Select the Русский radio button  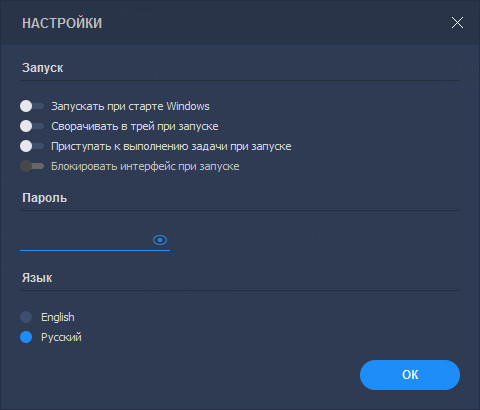point(26,337)
